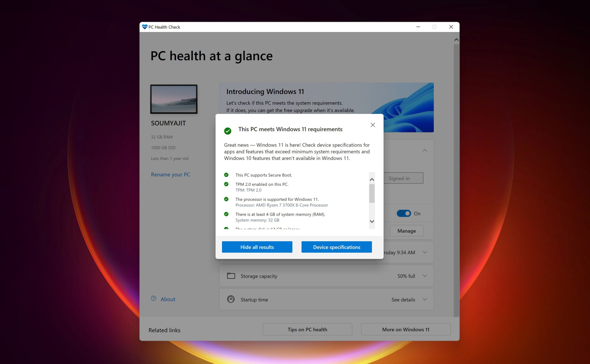Click the 'See details' startup value
The width and height of the screenshot is (590, 364).
tap(403, 300)
